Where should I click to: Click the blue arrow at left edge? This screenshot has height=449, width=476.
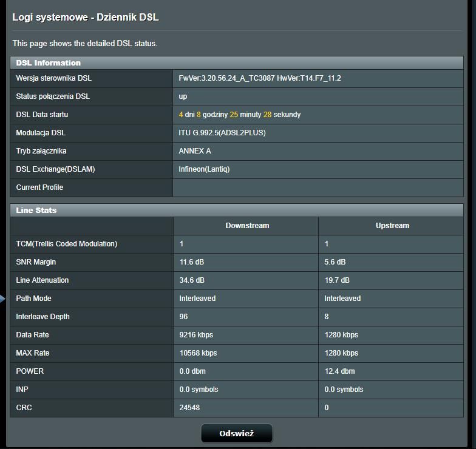pos(3,299)
